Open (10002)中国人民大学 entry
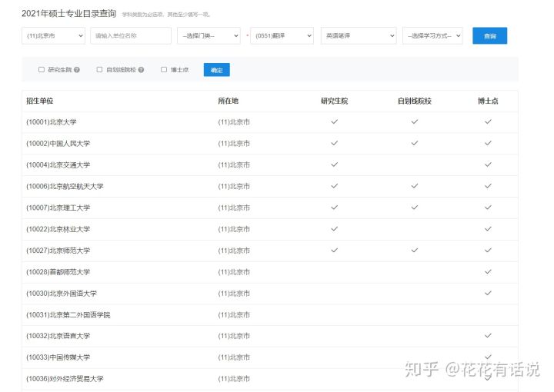This screenshot has width=554, height=392. (x=58, y=143)
